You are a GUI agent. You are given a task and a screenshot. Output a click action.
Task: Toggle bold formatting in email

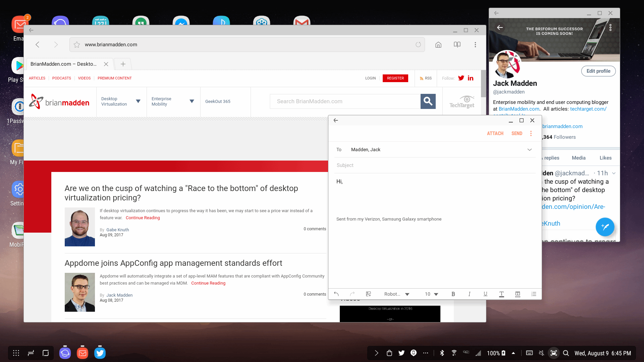[453, 294]
